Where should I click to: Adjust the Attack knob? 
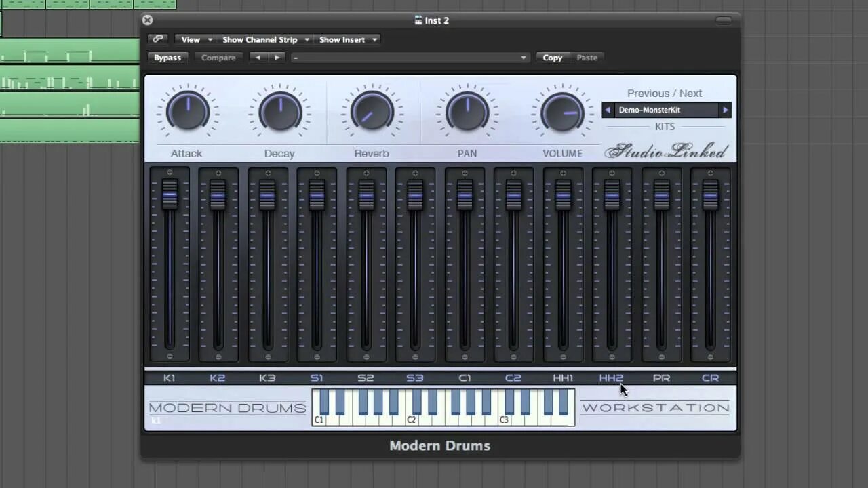(187, 112)
